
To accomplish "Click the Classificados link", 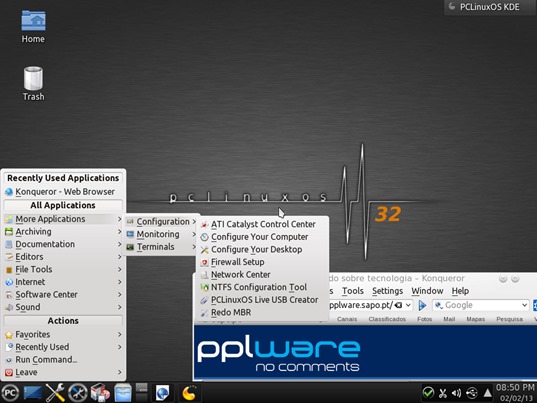I will [387, 319].
